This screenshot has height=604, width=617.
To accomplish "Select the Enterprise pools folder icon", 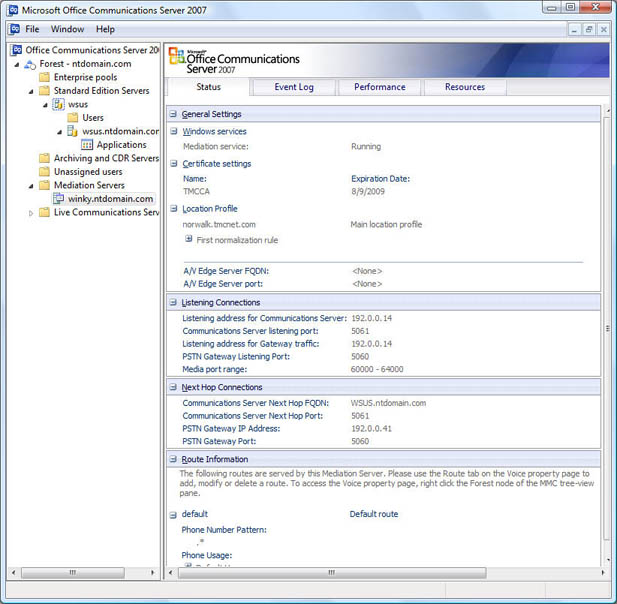I will tap(44, 77).
